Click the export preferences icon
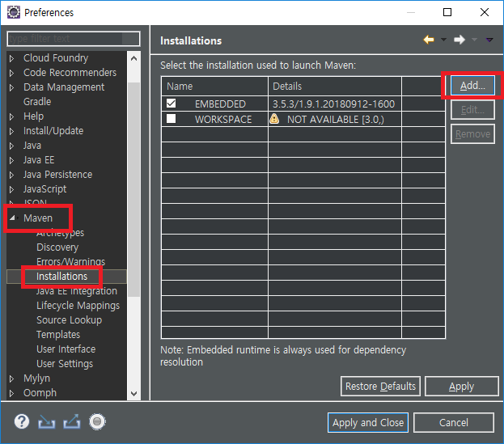The height and width of the screenshot is (444, 504). click(72, 422)
